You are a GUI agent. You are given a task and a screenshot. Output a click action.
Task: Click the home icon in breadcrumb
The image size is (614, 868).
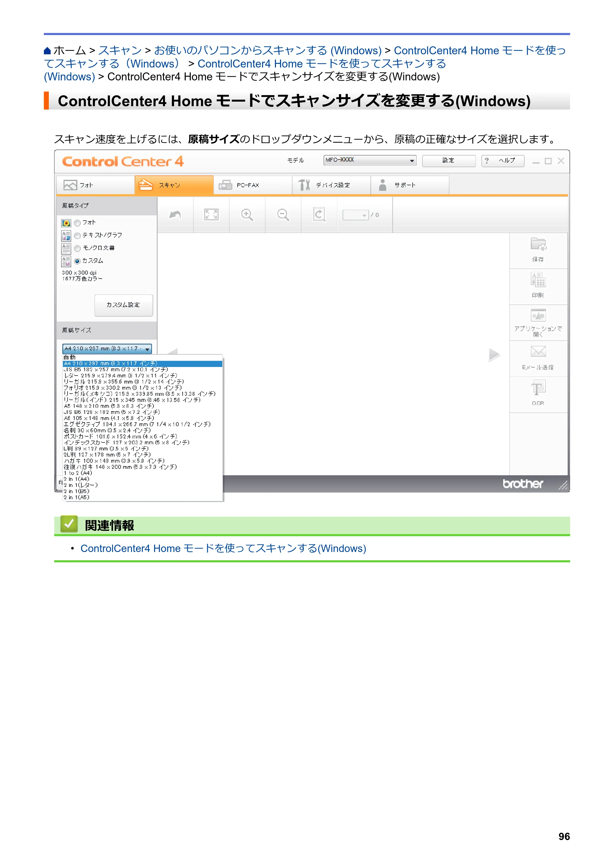(x=47, y=51)
